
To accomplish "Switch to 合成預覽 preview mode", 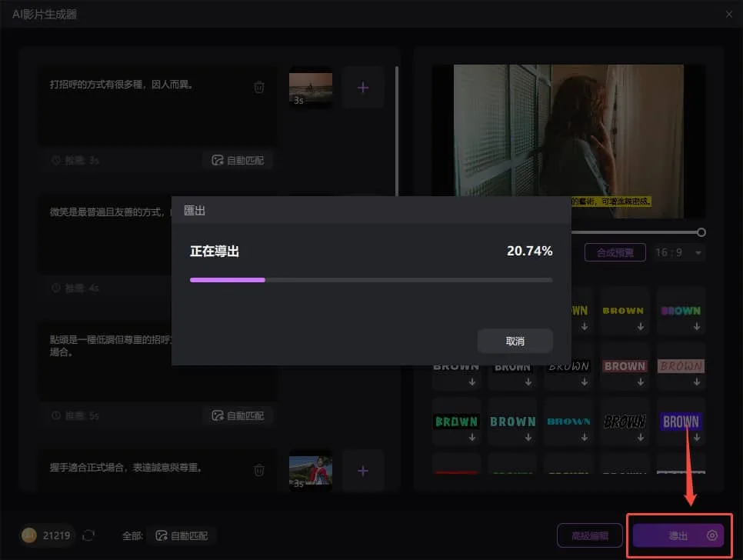I will pyautogui.click(x=615, y=252).
